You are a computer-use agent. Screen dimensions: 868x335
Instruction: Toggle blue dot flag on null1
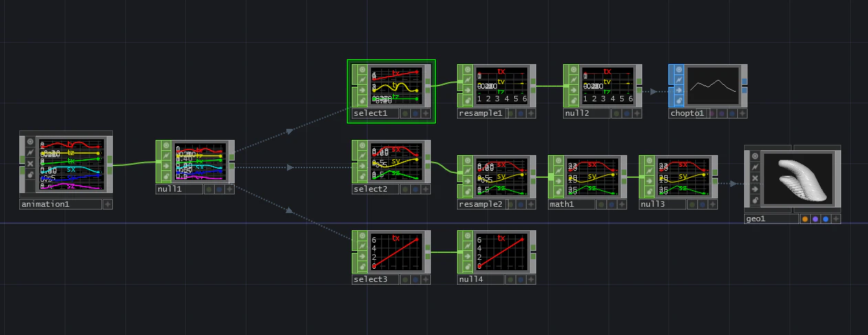219,189
